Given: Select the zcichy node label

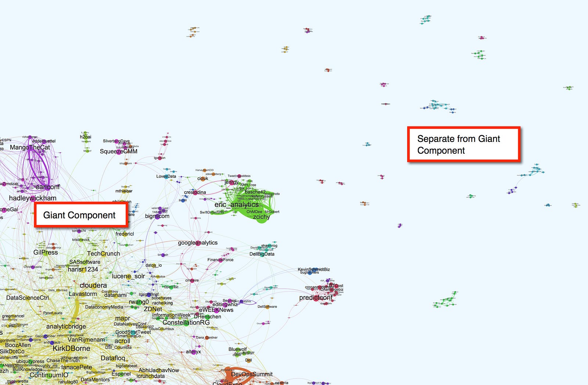Looking at the screenshot, I should click(x=262, y=217).
